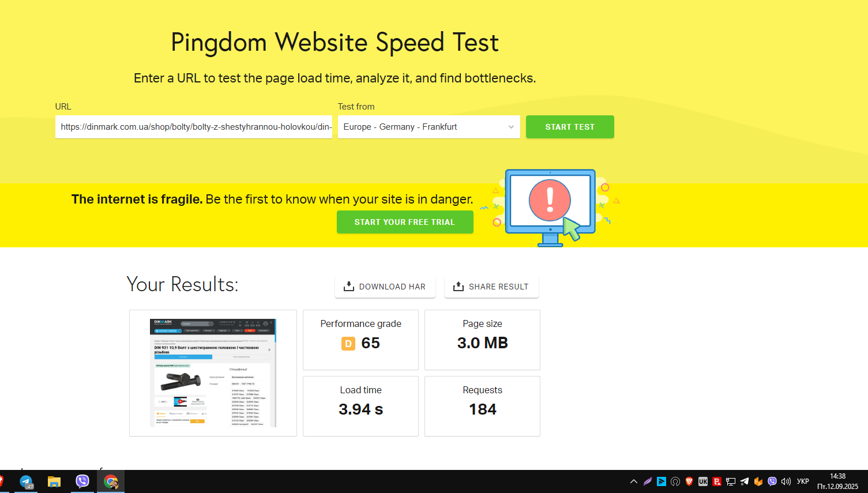Show hidden system tray icons

pyautogui.click(x=634, y=481)
